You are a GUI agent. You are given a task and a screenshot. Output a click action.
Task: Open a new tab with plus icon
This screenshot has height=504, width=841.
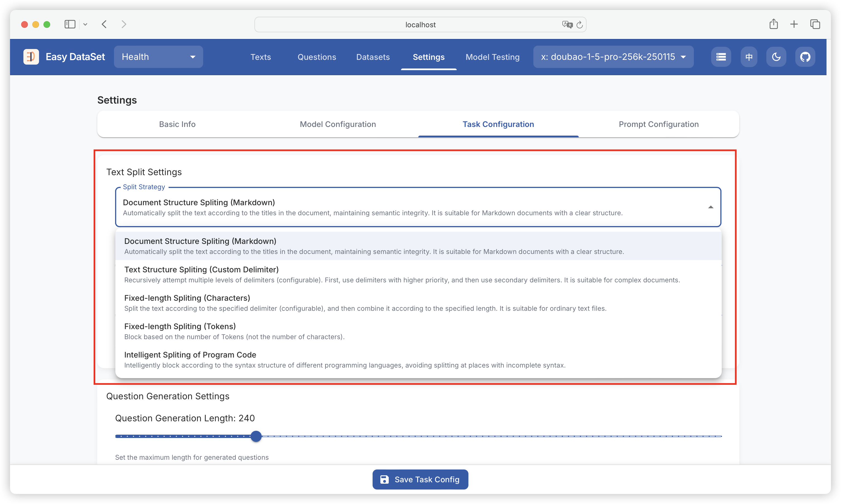click(794, 24)
